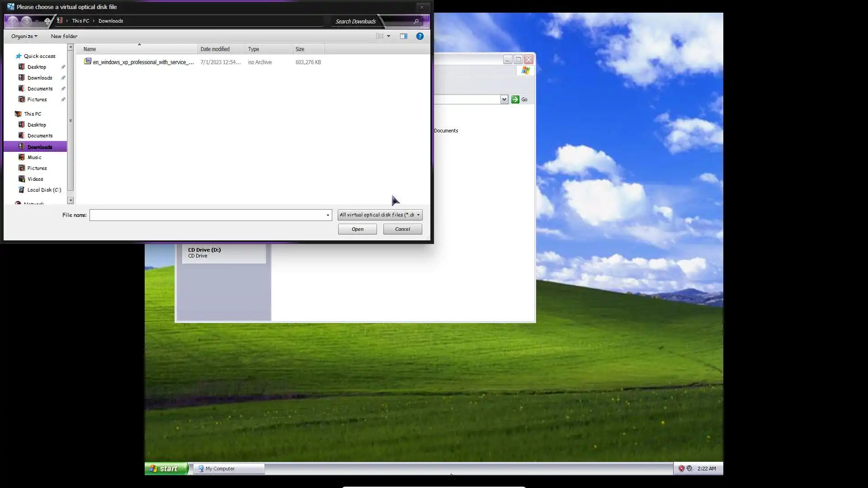This screenshot has height=488, width=868.
Task: Click the search magnifier icon
Action: (416, 21)
